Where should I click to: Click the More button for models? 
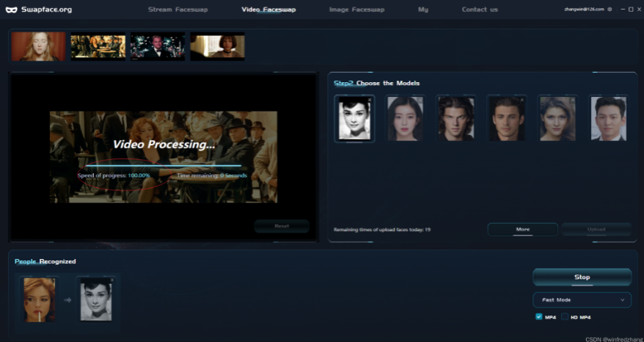coord(522,230)
